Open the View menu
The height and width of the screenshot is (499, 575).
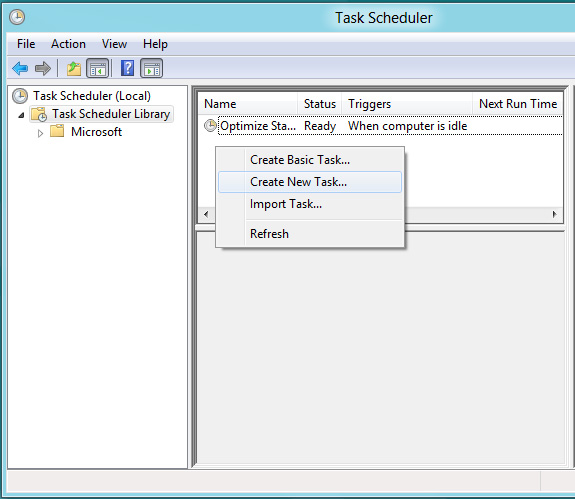114,44
